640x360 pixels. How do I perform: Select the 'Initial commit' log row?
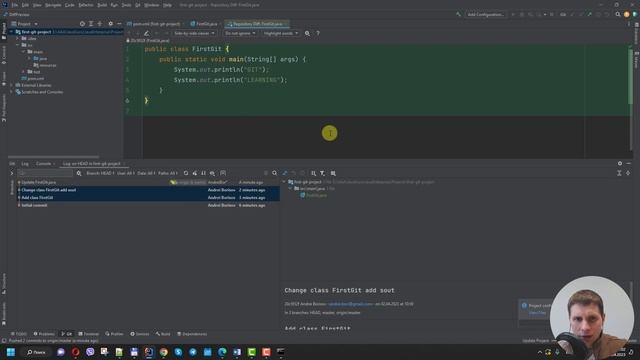point(148,205)
